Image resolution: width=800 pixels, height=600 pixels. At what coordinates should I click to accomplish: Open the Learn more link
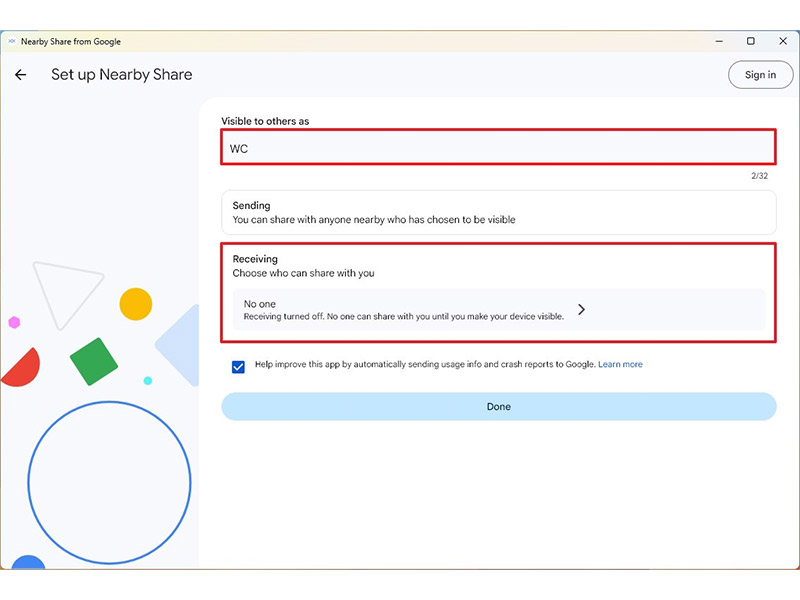(x=620, y=364)
